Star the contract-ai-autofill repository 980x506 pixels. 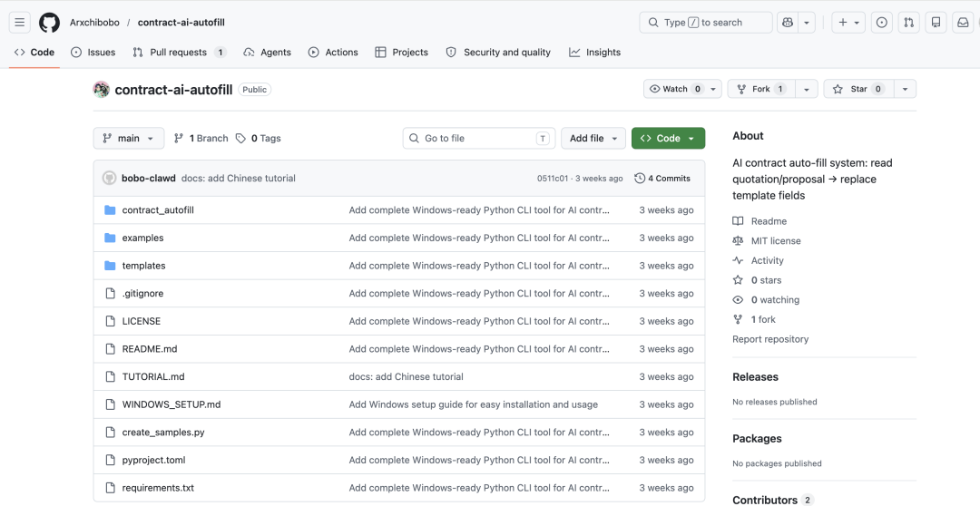coord(858,90)
